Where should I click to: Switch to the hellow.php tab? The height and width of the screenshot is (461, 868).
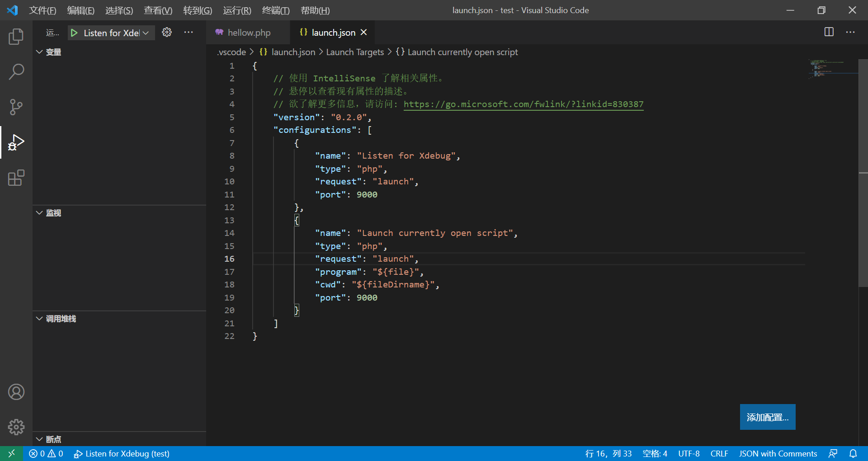(248, 33)
